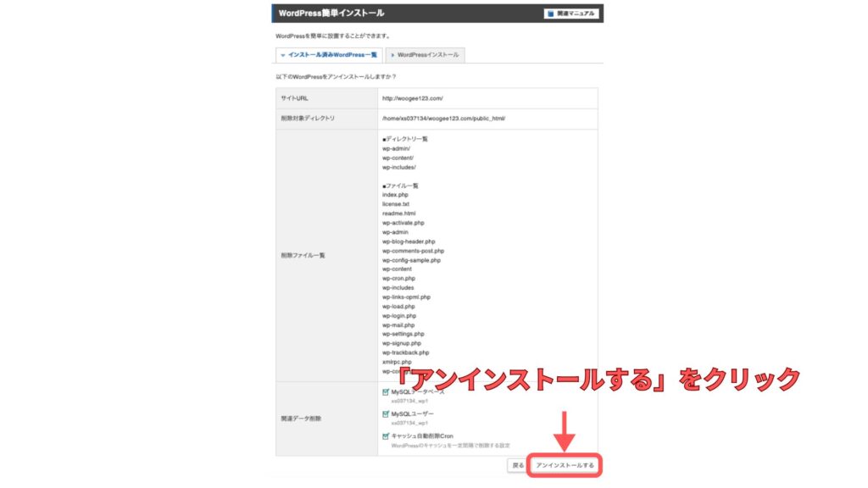Click the ■ディレクトリ一覧 heading
Screen dimensions: 868x488
[x=404, y=139]
